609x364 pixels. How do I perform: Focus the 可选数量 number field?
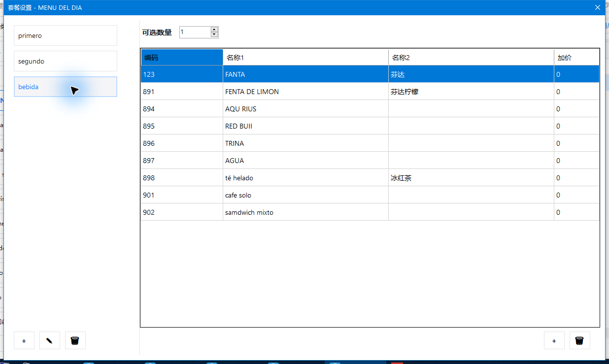click(x=195, y=32)
